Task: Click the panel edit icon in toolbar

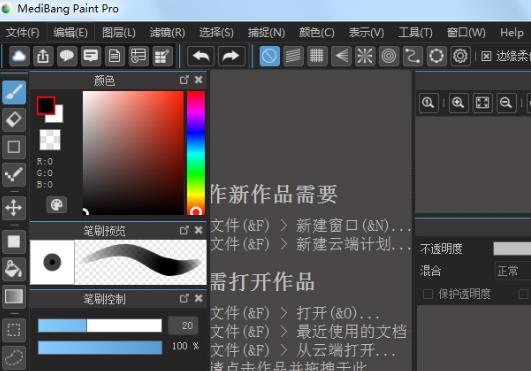Action: [x=163, y=56]
